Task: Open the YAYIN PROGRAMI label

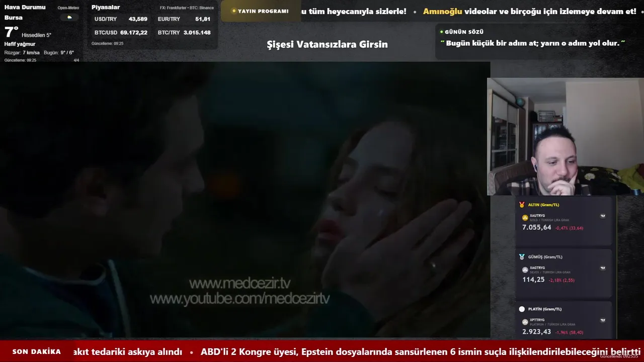Action: [263, 11]
